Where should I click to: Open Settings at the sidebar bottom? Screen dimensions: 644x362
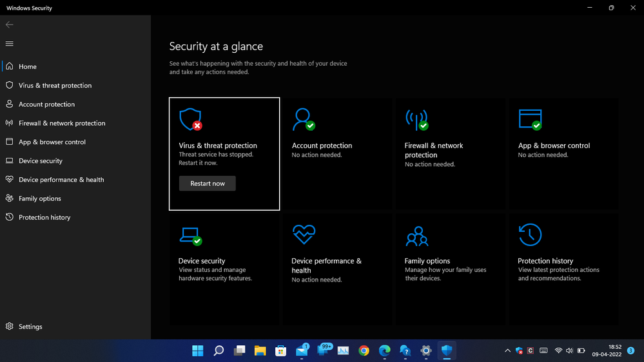coord(75,327)
